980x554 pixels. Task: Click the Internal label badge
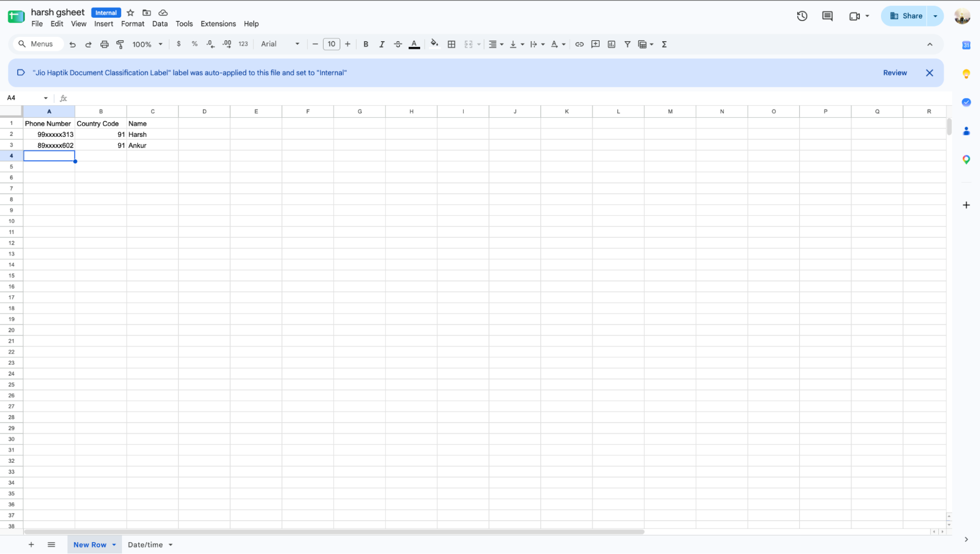tap(106, 13)
